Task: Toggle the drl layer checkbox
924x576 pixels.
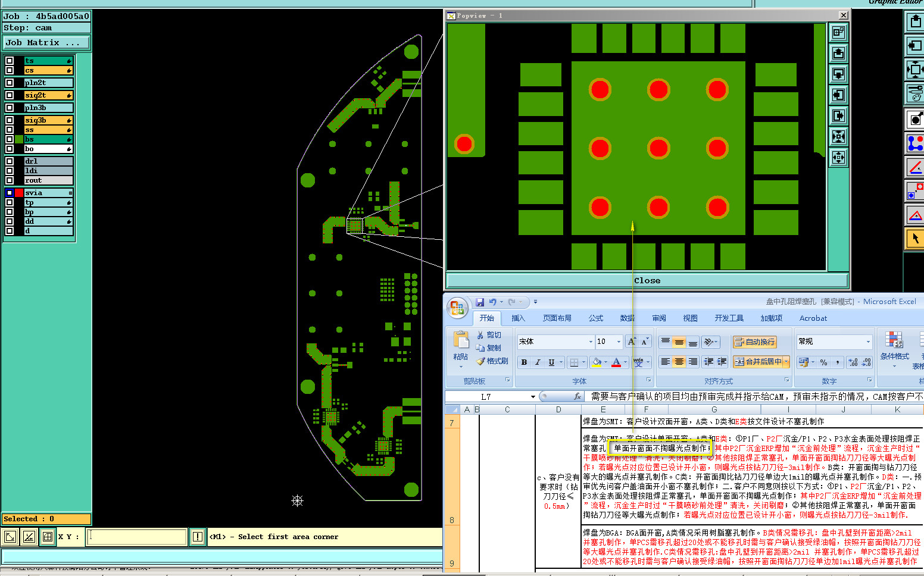Action: point(10,161)
